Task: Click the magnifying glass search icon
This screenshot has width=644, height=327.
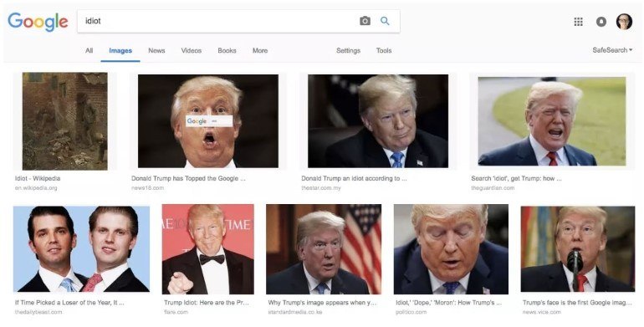Action: click(385, 21)
